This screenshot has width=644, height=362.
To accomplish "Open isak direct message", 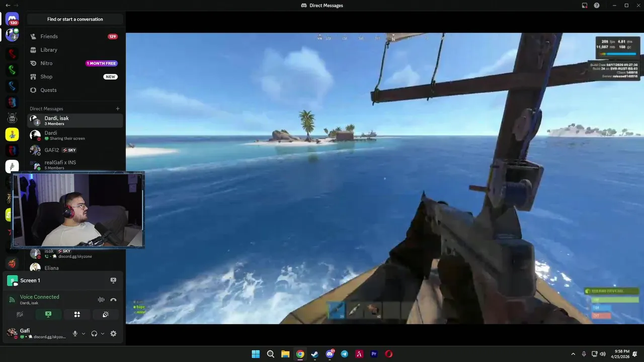I will point(75,253).
